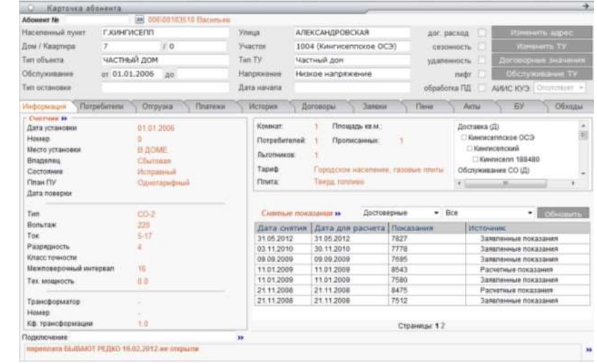The image size is (597, 364).
Task: Open the Договоры tab
Action: point(318,107)
